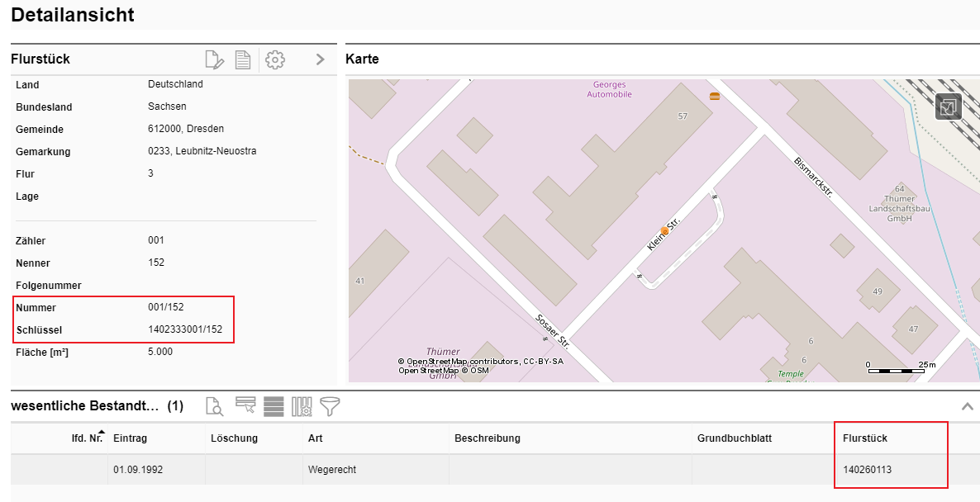Open Flurstück 140260113 in table row
This screenshot has height=502, width=980.
pos(867,470)
